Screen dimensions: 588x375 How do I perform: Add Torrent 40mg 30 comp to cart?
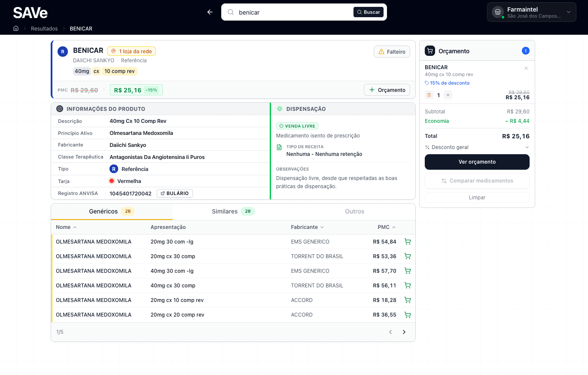pos(408,286)
